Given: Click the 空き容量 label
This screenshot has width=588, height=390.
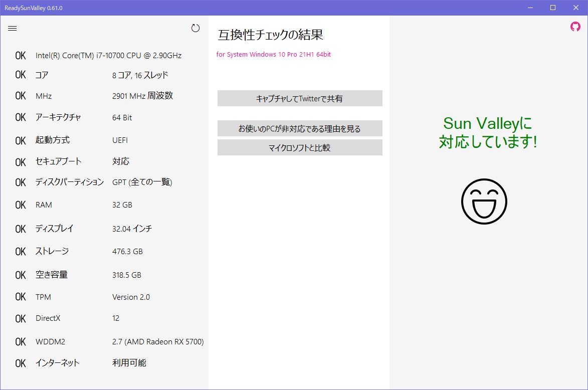Looking at the screenshot, I should 52,275.
